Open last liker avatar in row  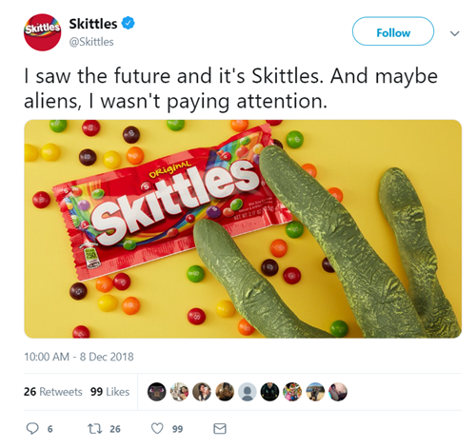[338, 392]
